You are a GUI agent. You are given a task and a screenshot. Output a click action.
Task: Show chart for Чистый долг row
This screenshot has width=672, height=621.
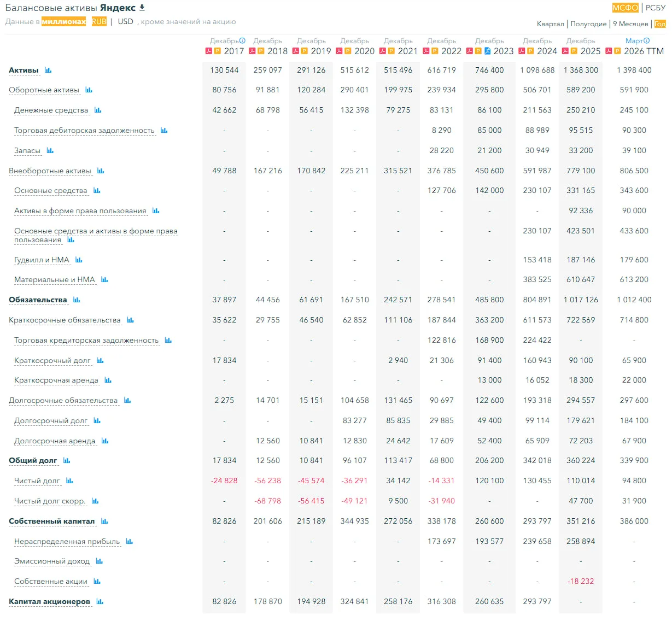69,481
